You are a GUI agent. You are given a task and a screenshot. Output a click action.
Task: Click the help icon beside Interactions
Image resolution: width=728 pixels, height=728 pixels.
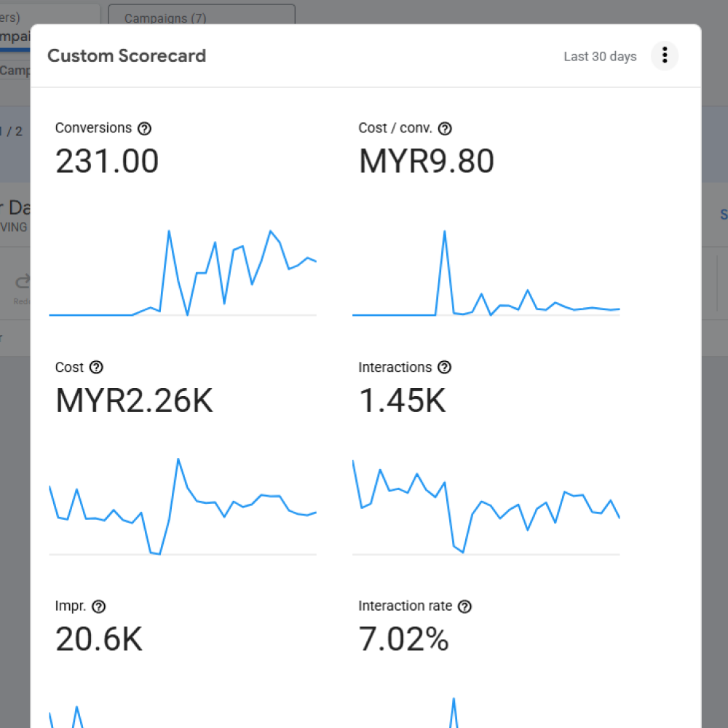[444, 368]
